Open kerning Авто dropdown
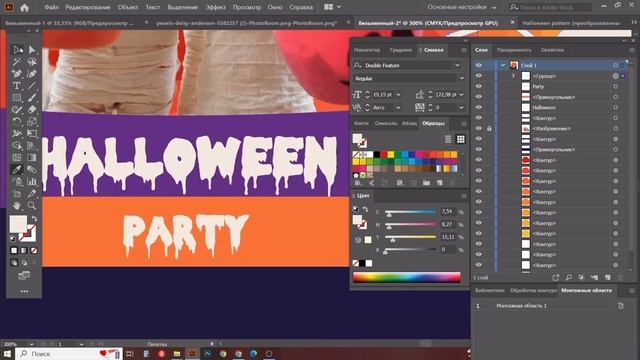Viewport: 640px width, 360px height. 398,108
